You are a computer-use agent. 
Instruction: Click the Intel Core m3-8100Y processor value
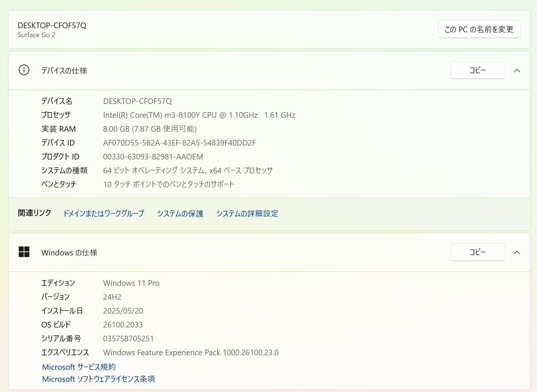(199, 115)
